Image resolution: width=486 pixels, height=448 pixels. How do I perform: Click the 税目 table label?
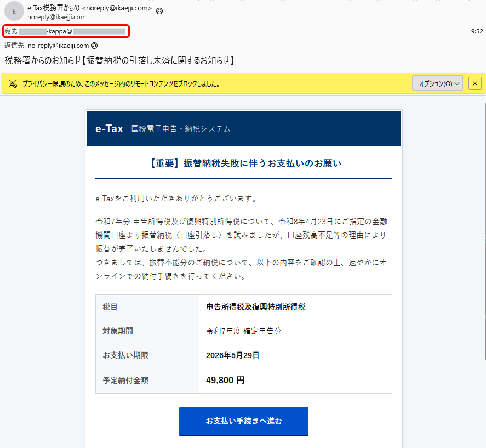[x=110, y=307]
